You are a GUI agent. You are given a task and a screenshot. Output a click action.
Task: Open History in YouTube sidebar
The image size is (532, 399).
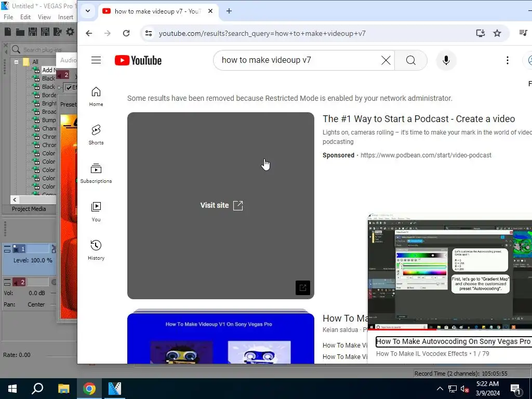[x=96, y=250]
